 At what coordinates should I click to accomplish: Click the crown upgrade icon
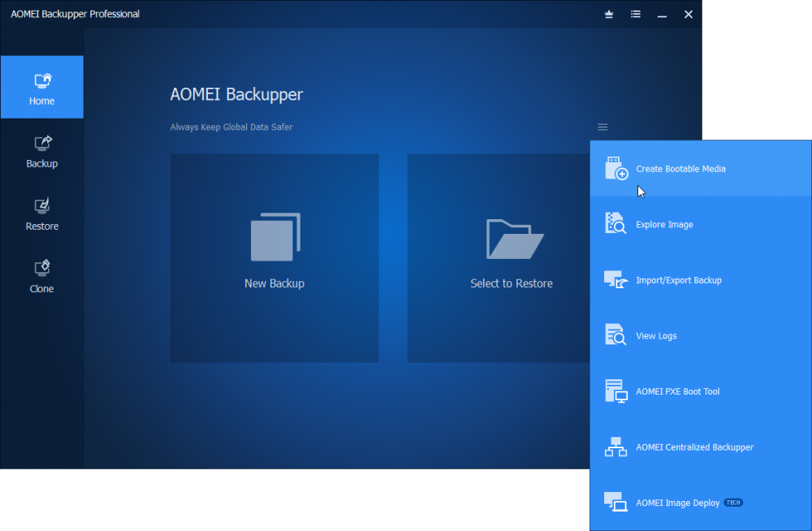point(609,14)
